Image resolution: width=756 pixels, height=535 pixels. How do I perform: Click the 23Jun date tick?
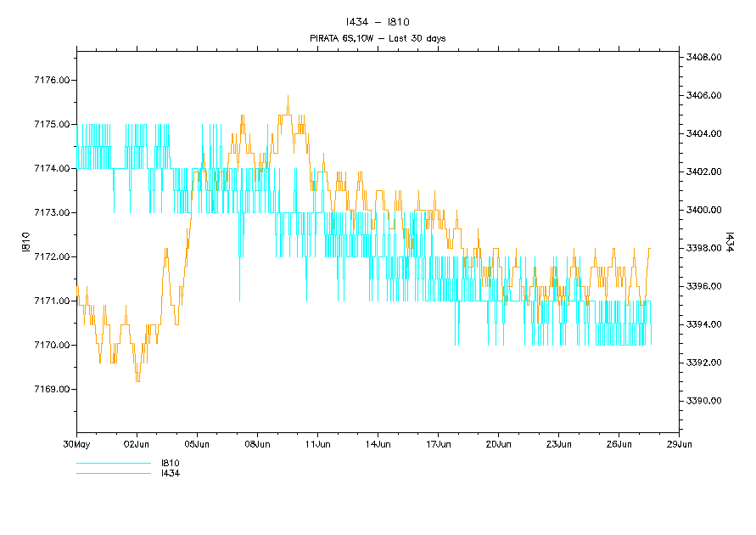558,443
